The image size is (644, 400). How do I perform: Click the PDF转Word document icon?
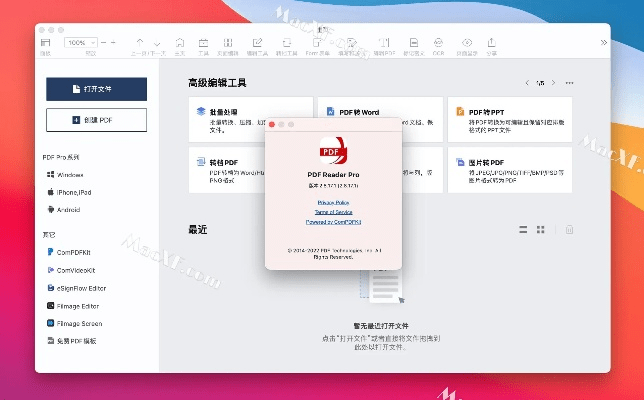[330, 111]
